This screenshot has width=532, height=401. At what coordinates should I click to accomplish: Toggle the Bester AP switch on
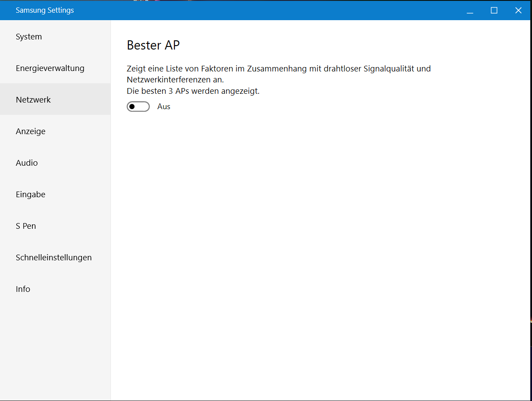pos(138,106)
